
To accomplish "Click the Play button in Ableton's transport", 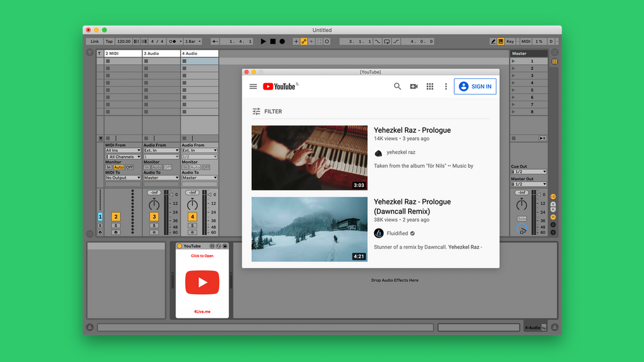I will pyautogui.click(x=263, y=42).
